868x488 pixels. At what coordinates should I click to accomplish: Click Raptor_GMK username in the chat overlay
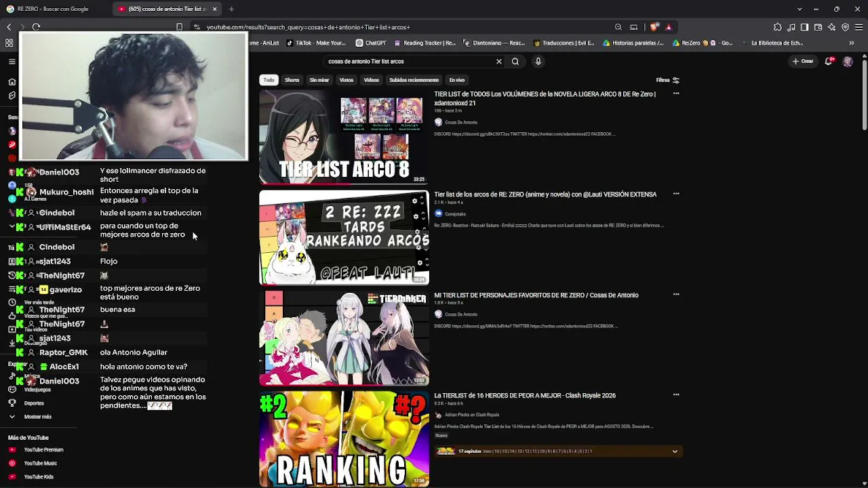click(x=63, y=352)
